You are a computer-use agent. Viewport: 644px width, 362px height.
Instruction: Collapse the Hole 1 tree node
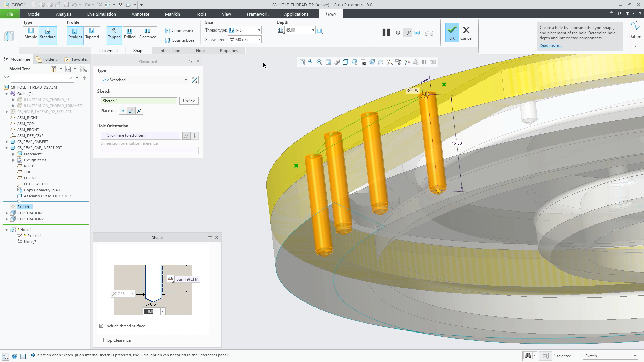point(7,230)
